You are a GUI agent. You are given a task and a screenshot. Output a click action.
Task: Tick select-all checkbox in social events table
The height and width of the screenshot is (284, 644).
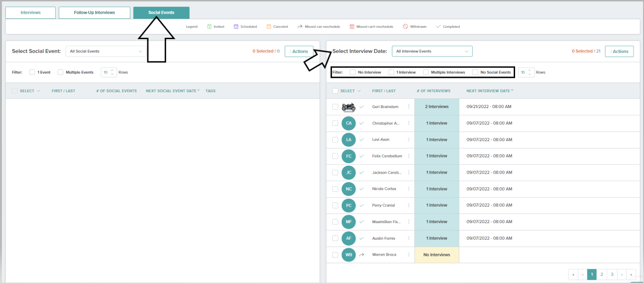point(15,91)
